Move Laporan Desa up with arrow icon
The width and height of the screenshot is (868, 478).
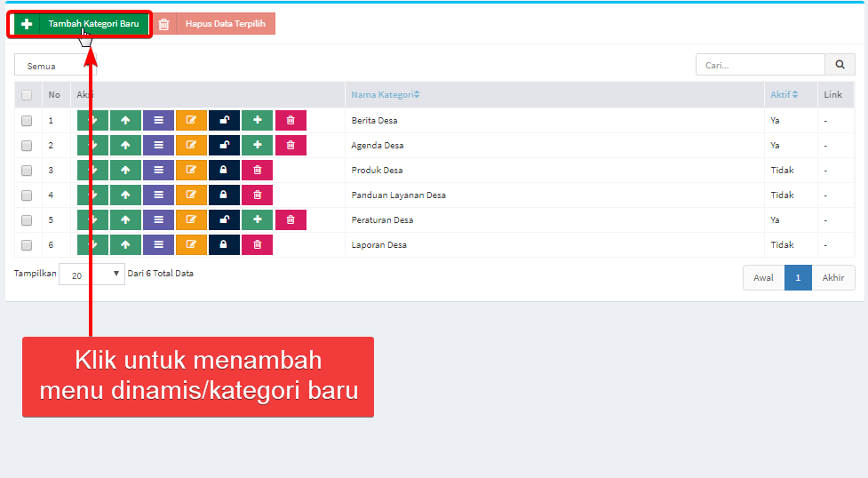pyautogui.click(x=125, y=245)
